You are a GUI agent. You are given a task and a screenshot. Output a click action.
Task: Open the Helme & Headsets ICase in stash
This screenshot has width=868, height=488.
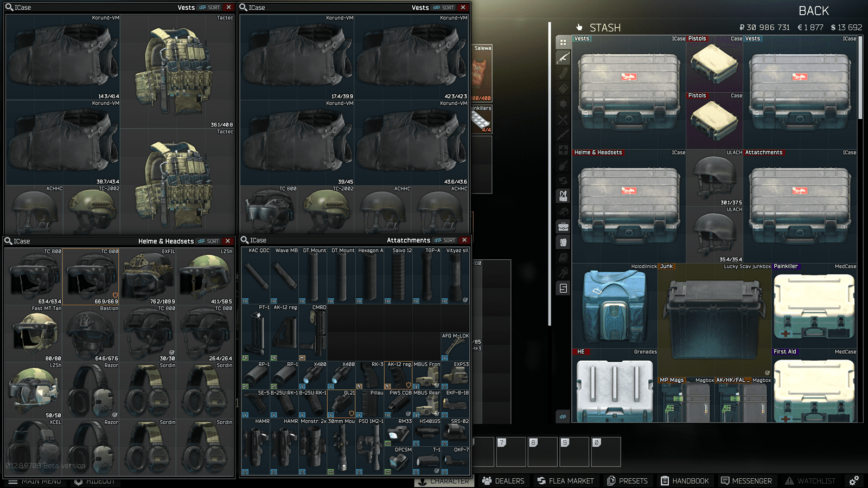(629, 206)
